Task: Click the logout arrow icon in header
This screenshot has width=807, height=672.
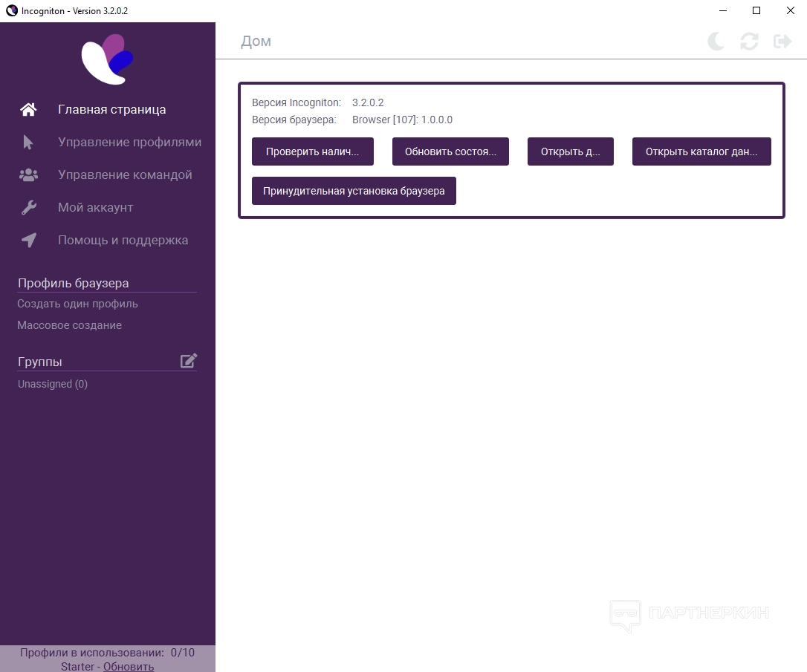Action: (782, 41)
